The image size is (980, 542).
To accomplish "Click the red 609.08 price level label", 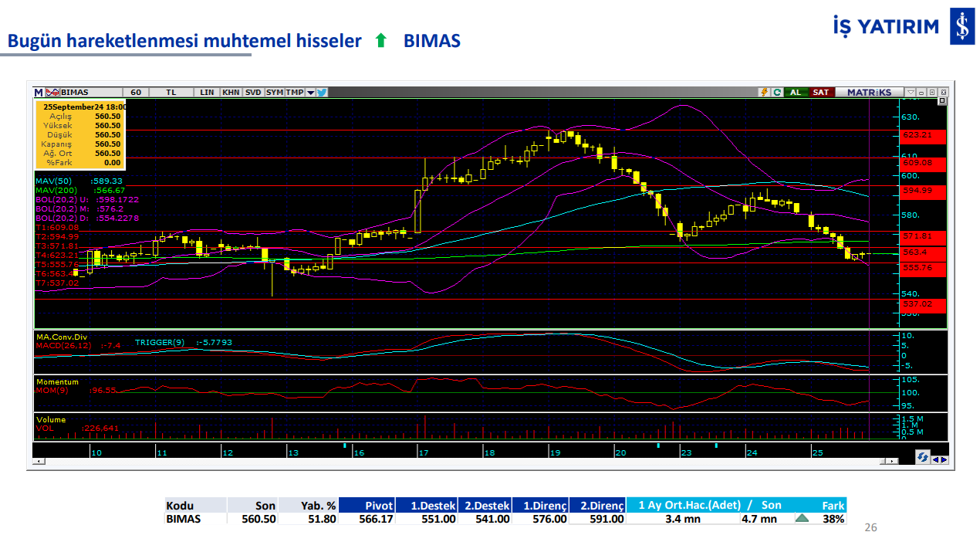I will 917,163.
